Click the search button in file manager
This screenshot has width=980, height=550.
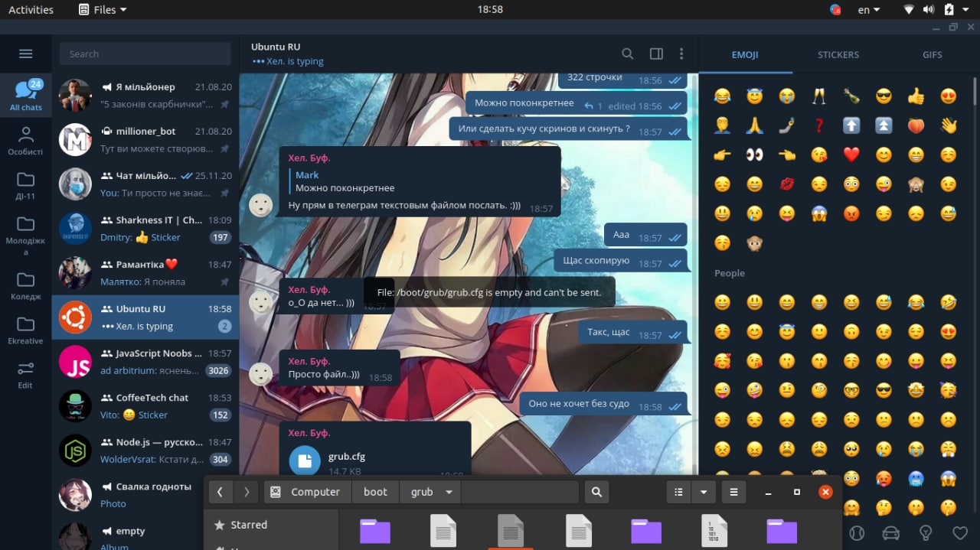[x=596, y=492]
